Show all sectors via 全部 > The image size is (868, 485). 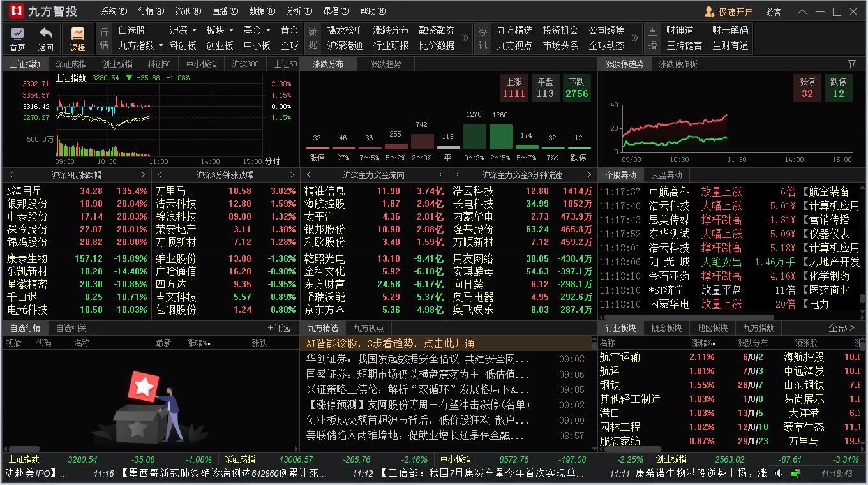coord(841,328)
